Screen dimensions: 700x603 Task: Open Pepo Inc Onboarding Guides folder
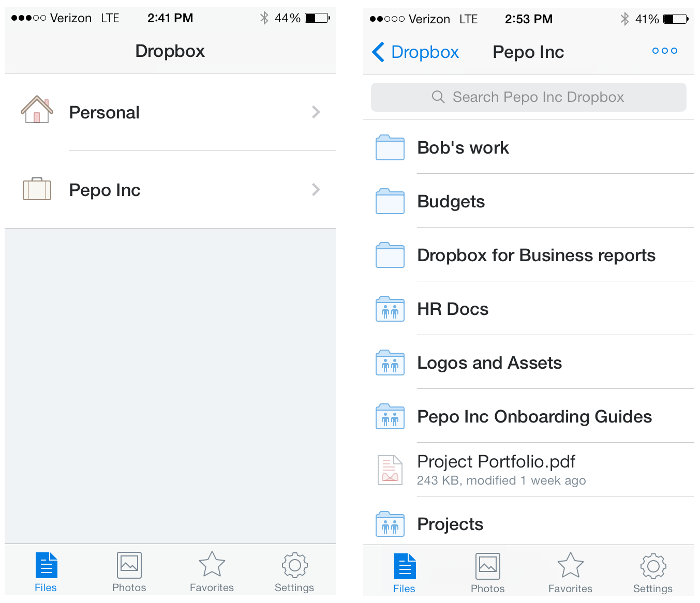pyautogui.click(x=534, y=417)
